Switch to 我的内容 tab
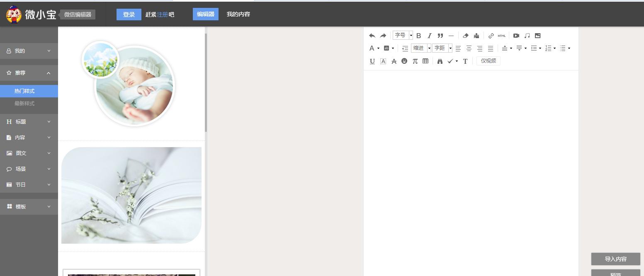Image resolution: width=644 pixels, height=276 pixels. [x=238, y=14]
